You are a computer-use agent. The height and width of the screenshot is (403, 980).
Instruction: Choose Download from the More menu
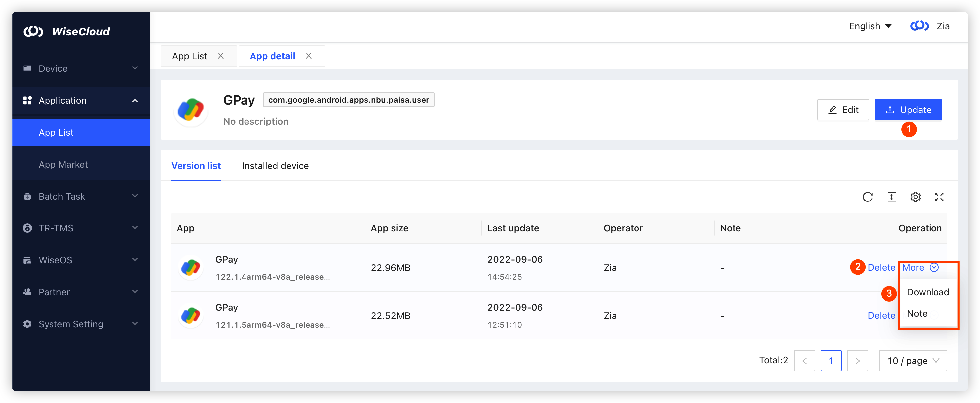tap(928, 292)
